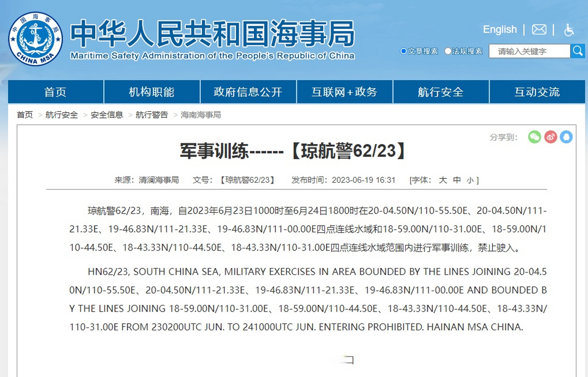Set the font size to 中
The image size is (588, 377).
click(457, 180)
